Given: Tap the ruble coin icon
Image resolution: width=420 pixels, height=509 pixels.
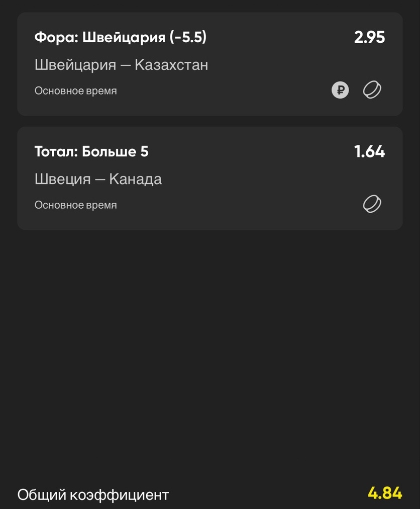Looking at the screenshot, I should (340, 90).
